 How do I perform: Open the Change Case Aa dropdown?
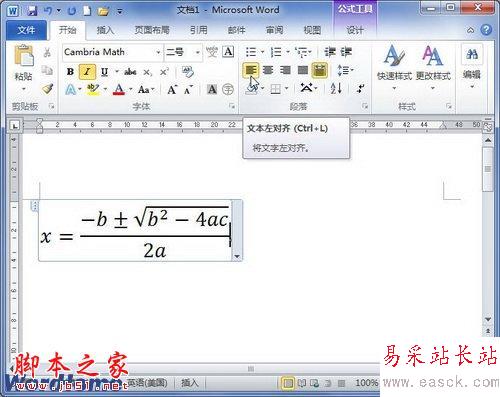(x=146, y=89)
